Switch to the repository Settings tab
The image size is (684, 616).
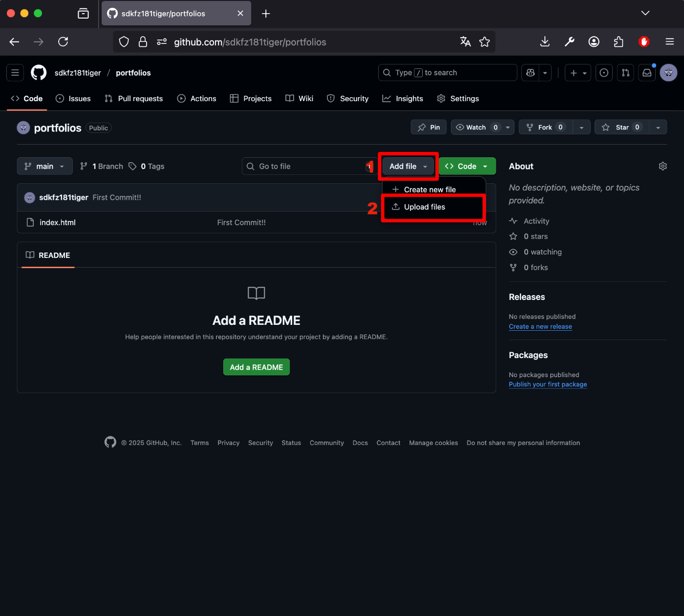pos(458,99)
